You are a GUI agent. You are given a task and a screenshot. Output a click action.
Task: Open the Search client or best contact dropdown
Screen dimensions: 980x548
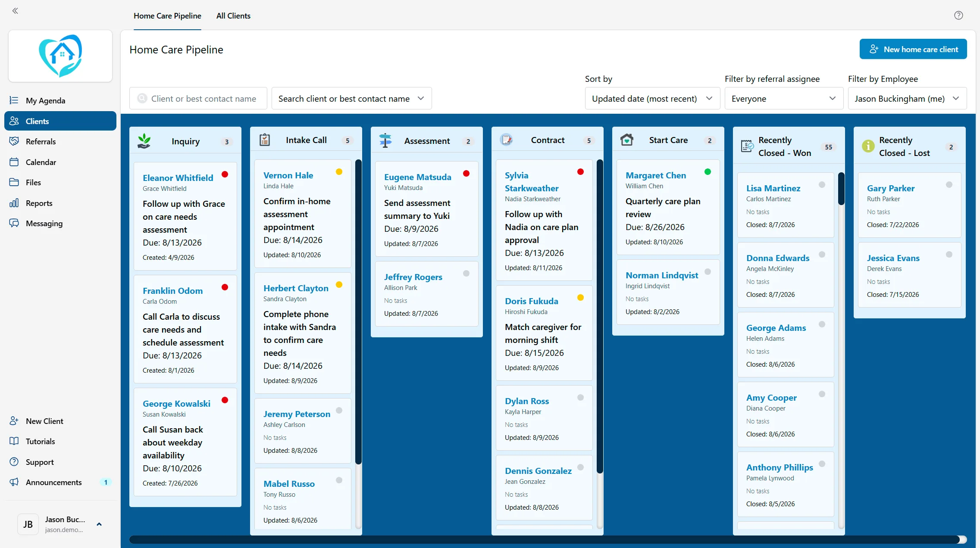pyautogui.click(x=351, y=99)
